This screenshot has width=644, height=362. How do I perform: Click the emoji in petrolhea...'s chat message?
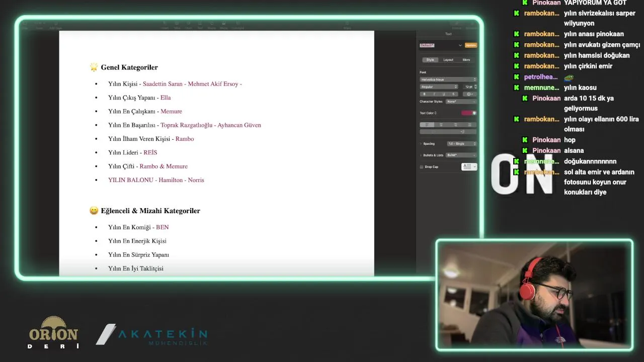coord(569,77)
